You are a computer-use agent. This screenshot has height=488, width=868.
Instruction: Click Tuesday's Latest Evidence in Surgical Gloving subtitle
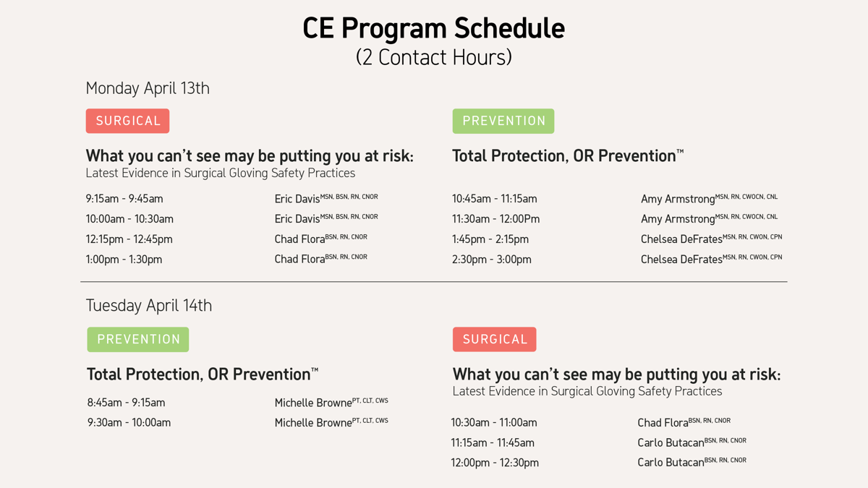[587, 391]
